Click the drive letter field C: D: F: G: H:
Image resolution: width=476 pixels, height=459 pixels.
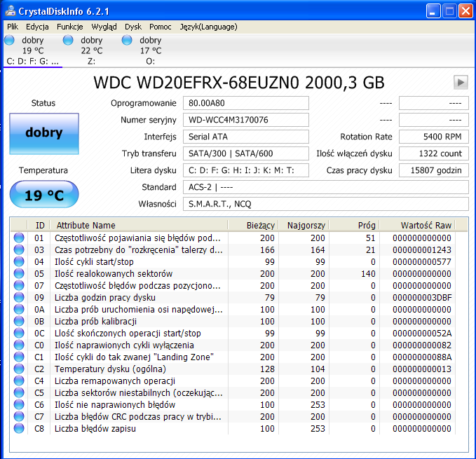tap(246, 170)
